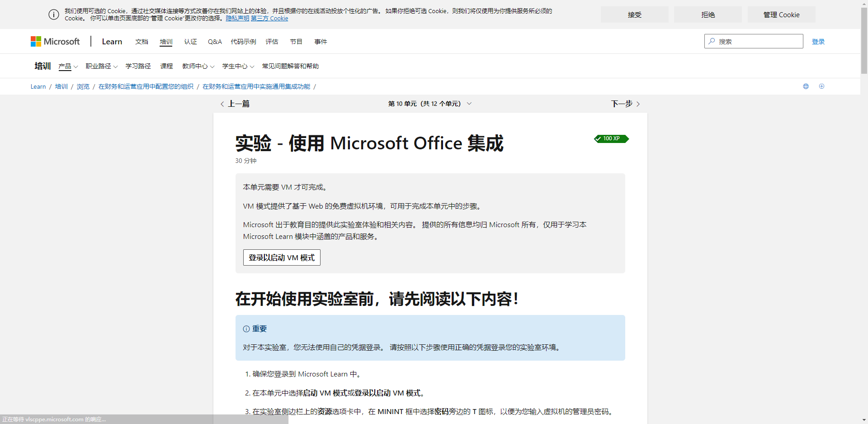This screenshot has height=424, width=868.
Task: Click the search magnifier icon
Action: click(x=712, y=41)
